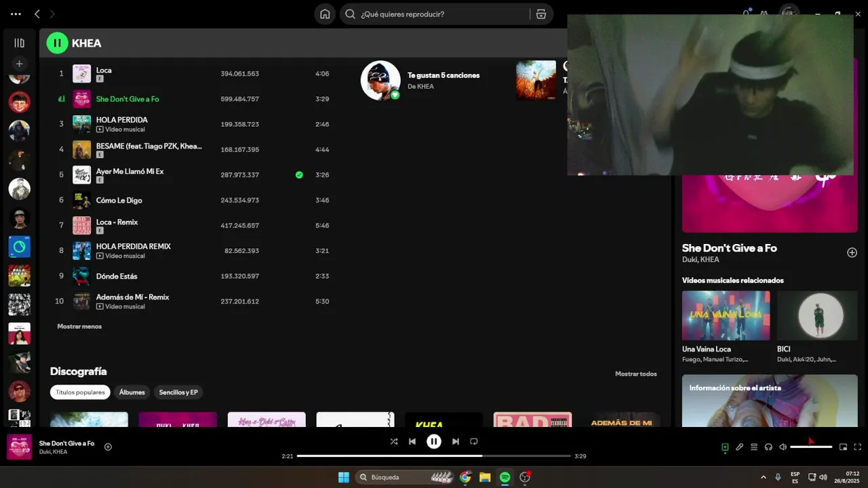This screenshot has height=488, width=868.
Task: Open lyrics with the microphone icon
Action: coord(740,447)
